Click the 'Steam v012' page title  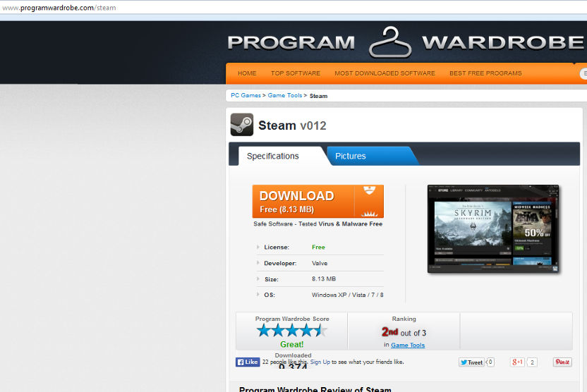pos(292,125)
